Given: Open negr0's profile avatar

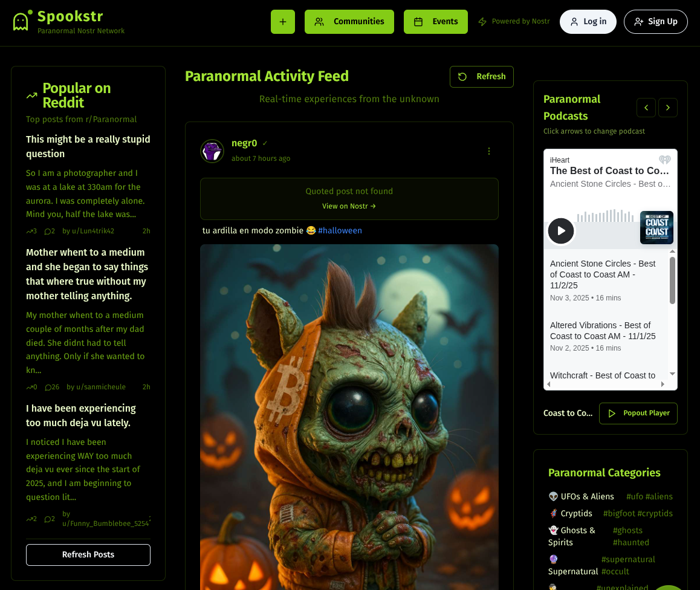Looking at the screenshot, I should [x=212, y=151].
